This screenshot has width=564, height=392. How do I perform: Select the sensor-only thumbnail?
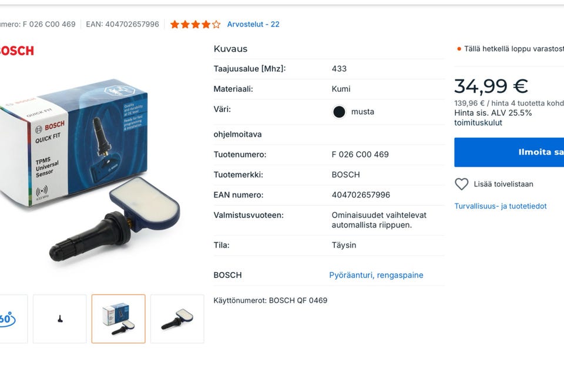177,319
